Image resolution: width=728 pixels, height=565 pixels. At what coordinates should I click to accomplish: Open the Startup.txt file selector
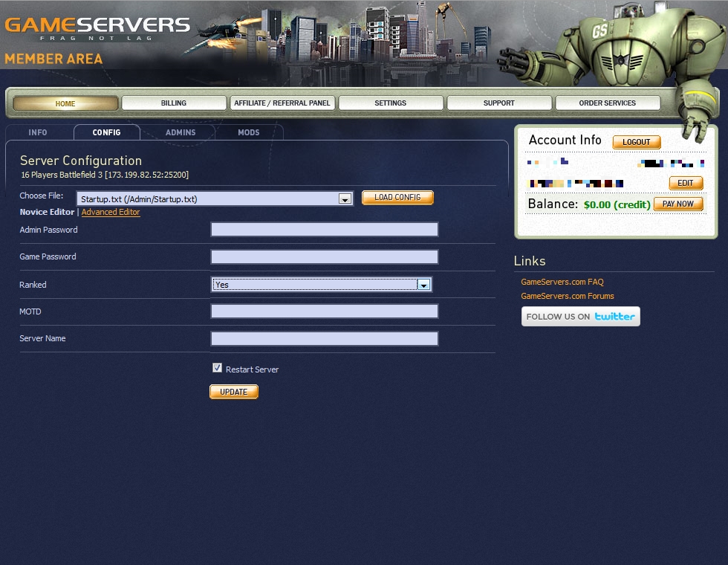tap(215, 199)
